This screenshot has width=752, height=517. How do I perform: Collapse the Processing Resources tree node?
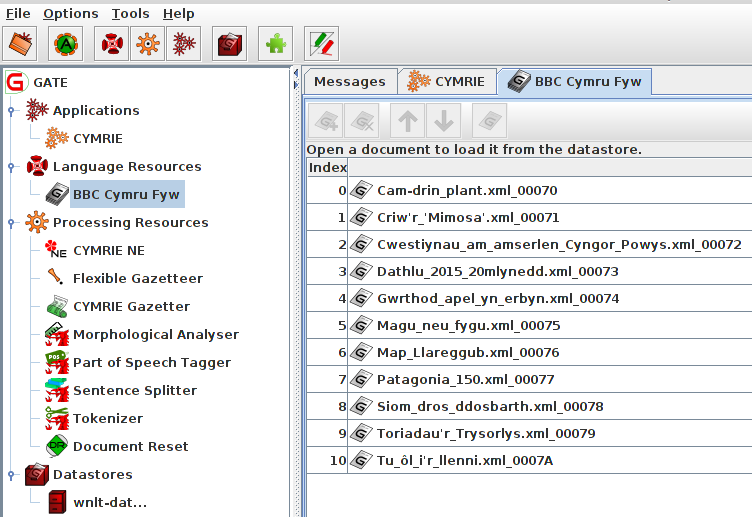tap(11, 223)
